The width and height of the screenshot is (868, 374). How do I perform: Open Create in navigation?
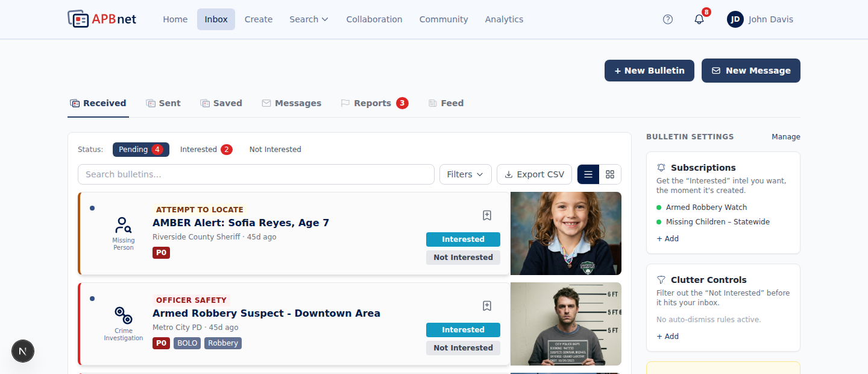click(x=259, y=19)
